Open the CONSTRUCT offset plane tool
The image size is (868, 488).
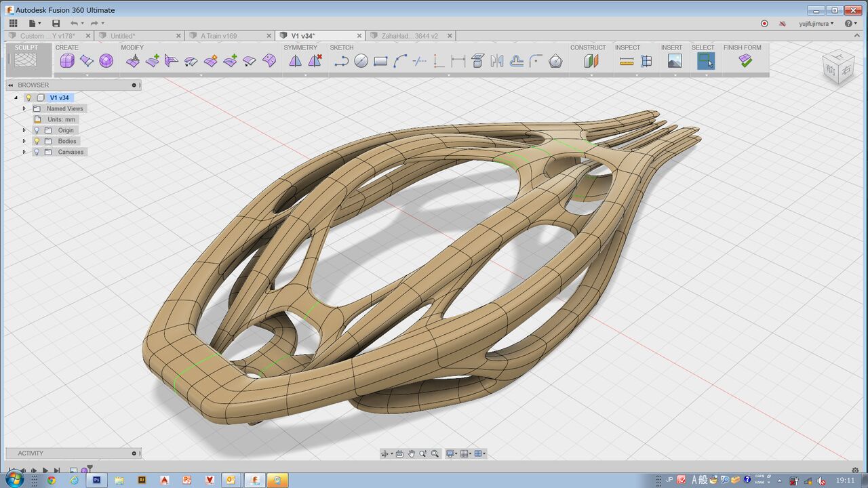(x=591, y=61)
